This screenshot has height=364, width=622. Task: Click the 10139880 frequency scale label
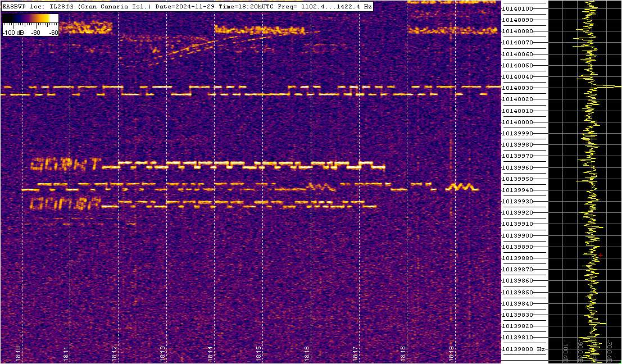[x=517, y=258]
